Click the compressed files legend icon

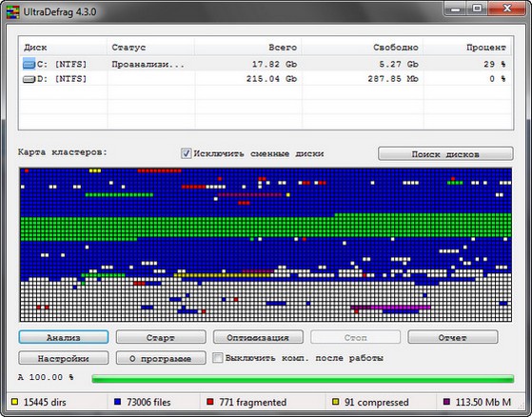(x=336, y=402)
